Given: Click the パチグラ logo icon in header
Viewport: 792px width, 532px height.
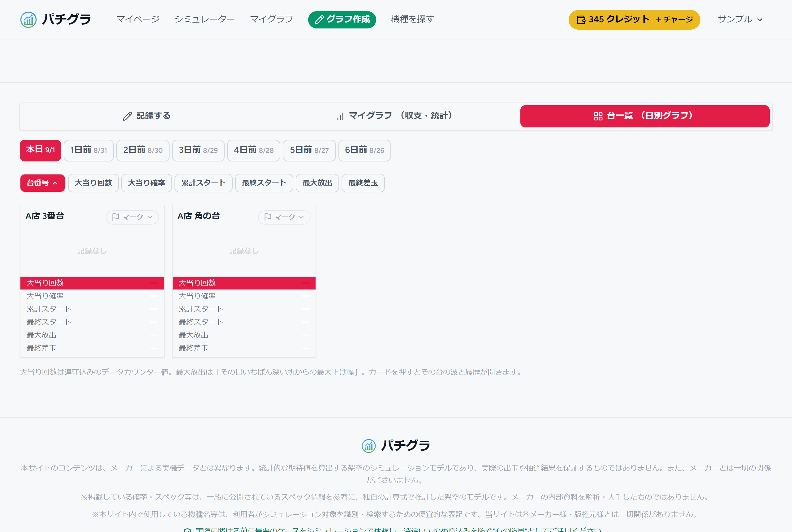Looking at the screenshot, I should point(28,20).
